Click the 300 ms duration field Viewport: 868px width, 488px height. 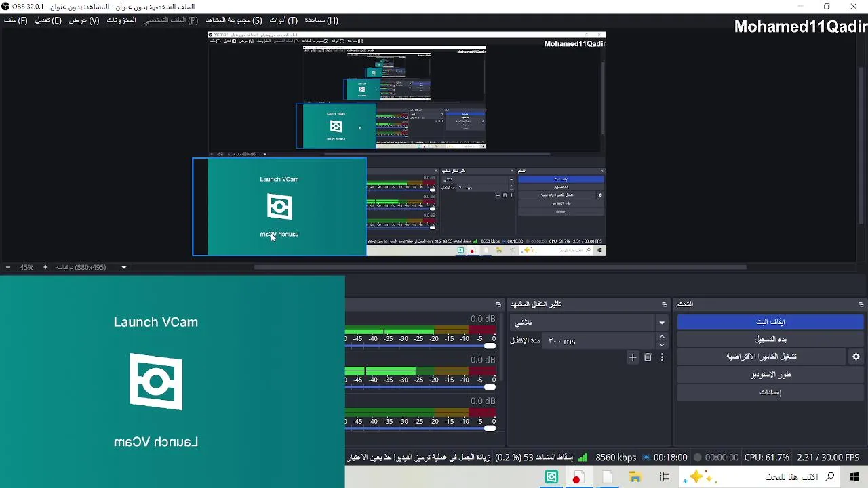(599, 341)
